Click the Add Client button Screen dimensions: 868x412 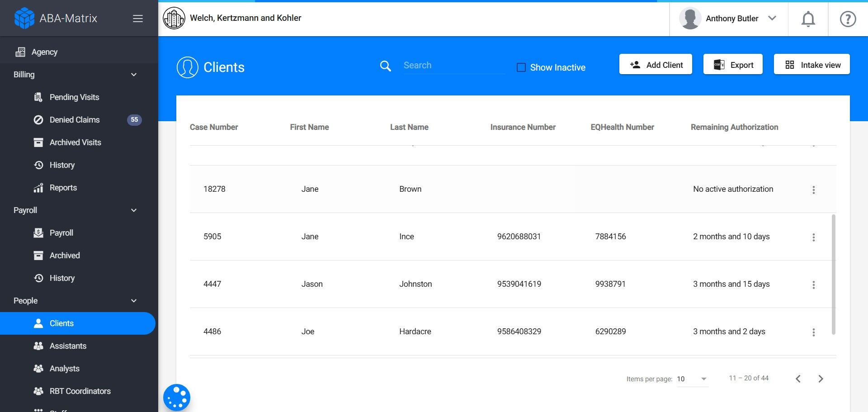(x=656, y=65)
